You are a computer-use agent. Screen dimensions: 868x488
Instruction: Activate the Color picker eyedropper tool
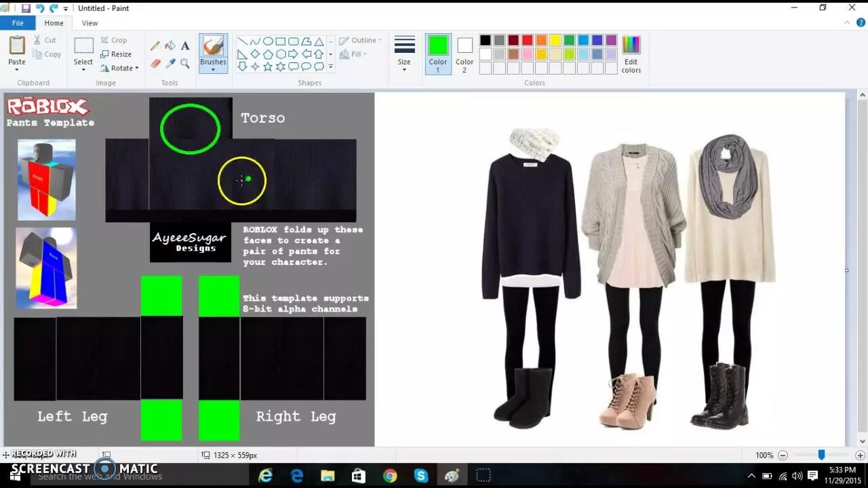pyautogui.click(x=170, y=63)
